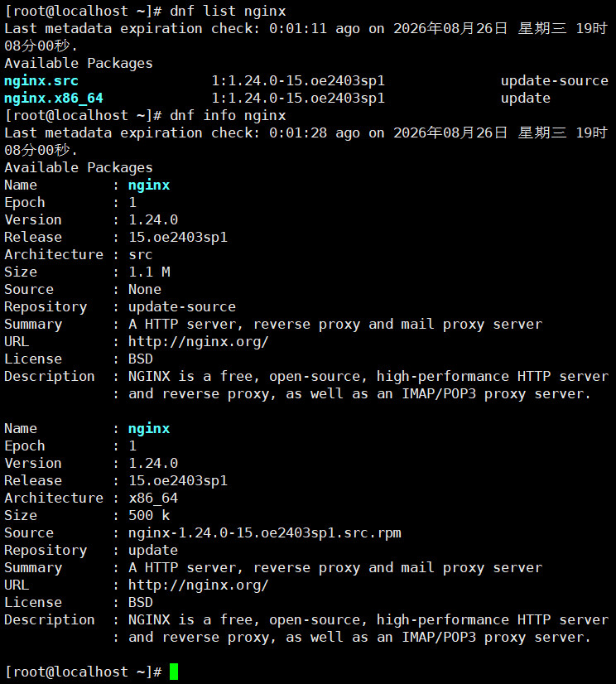Click the 'dnf list nginx' command text
The height and width of the screenshot is (684, 616).
coord(228,11)
